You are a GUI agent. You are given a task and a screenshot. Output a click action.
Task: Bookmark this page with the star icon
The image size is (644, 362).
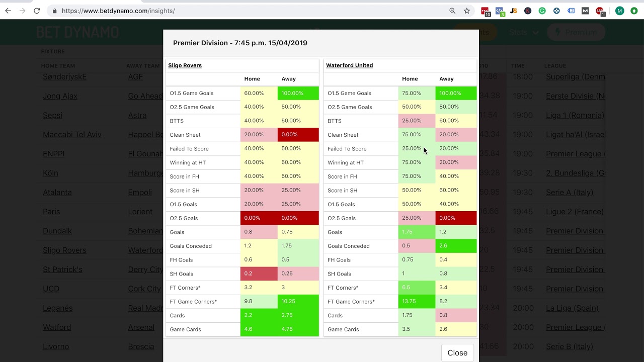click(467, 11)
